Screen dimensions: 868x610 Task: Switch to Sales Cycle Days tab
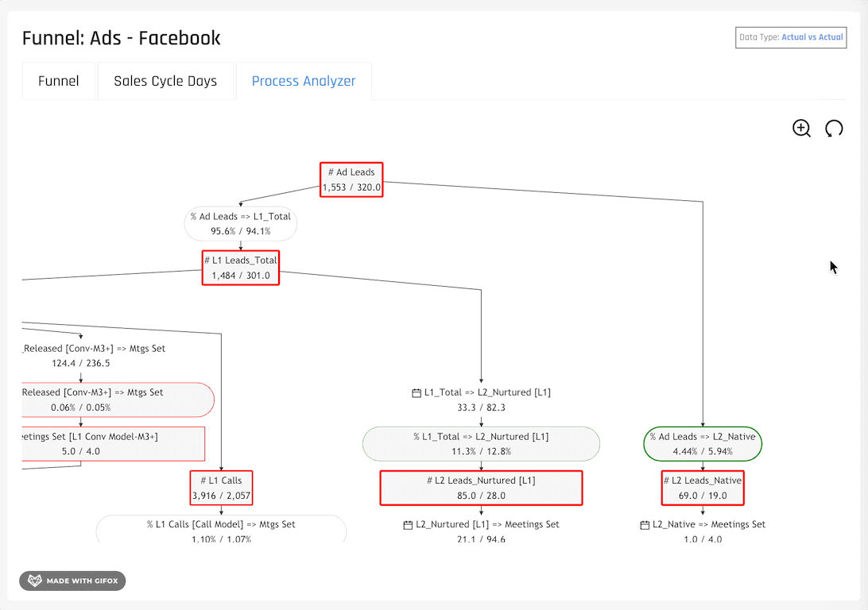tap(165, 81)
